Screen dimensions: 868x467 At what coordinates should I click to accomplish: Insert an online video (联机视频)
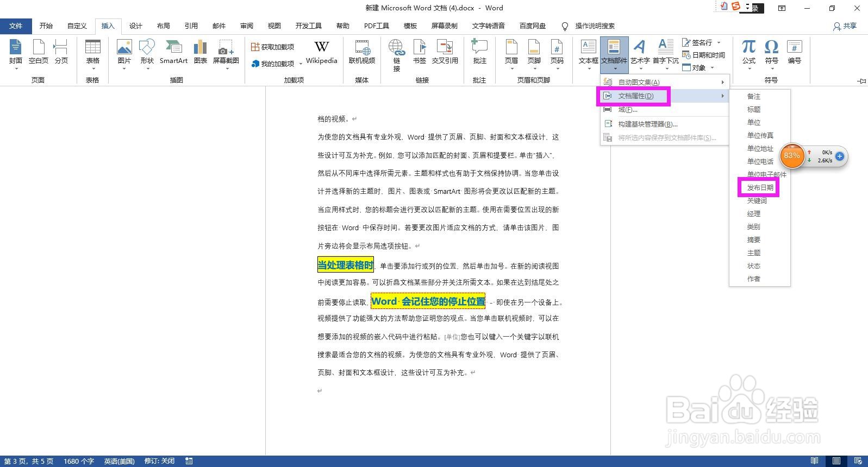coord(362,52)
